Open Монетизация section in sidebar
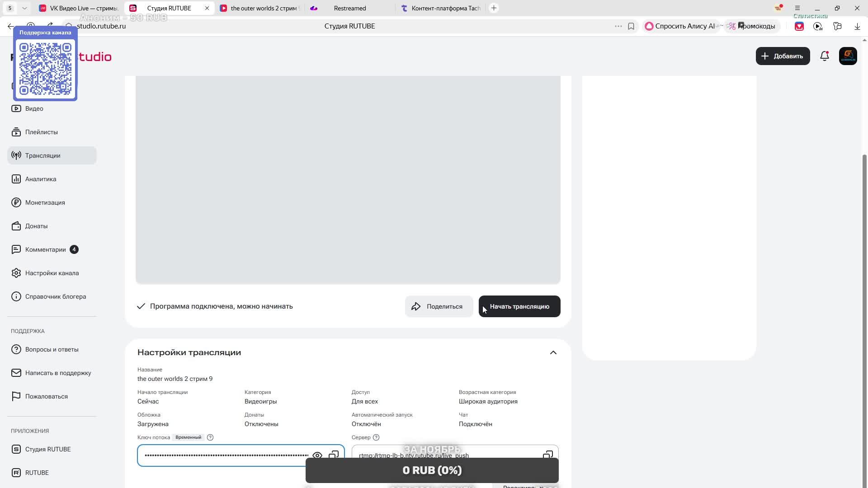868x488 pixels. click(x=45, y=202)
